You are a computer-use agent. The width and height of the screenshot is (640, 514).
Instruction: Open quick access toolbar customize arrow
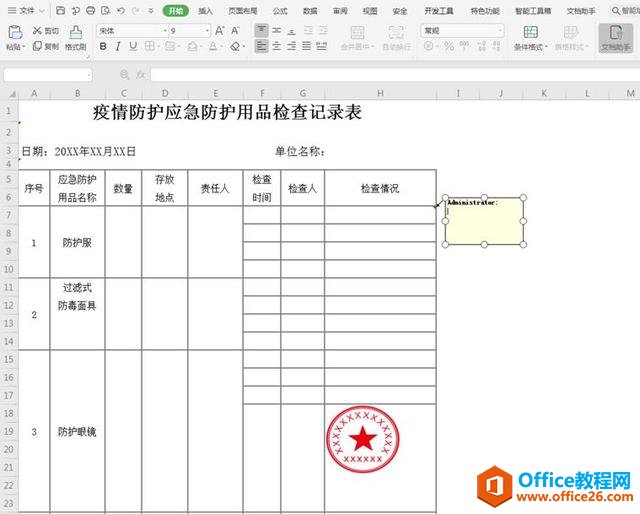(151, 11)
